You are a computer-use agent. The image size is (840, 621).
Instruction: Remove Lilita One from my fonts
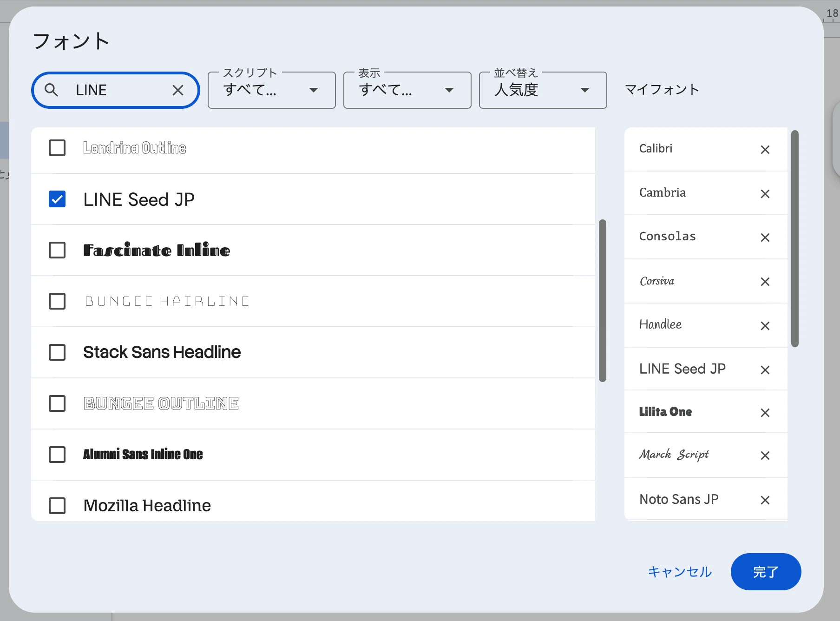tap(765, 413)
